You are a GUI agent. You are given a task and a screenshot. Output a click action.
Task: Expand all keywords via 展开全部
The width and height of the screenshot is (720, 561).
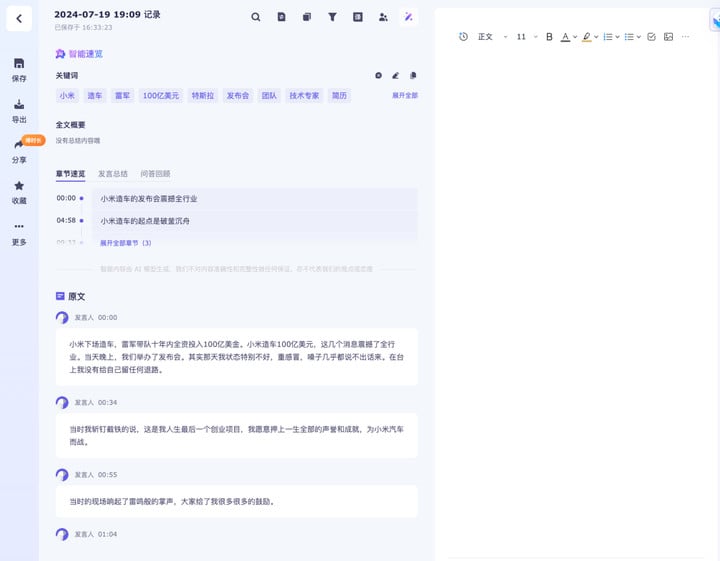click(405, 95)
